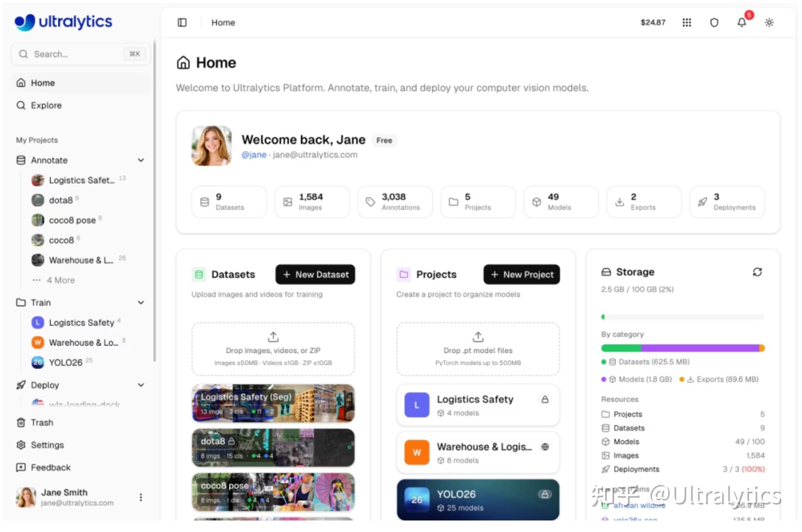The width and height of the screenshot is (802, 532).
Task: Toggle light theme sun icon
Action: pos(769,22)
